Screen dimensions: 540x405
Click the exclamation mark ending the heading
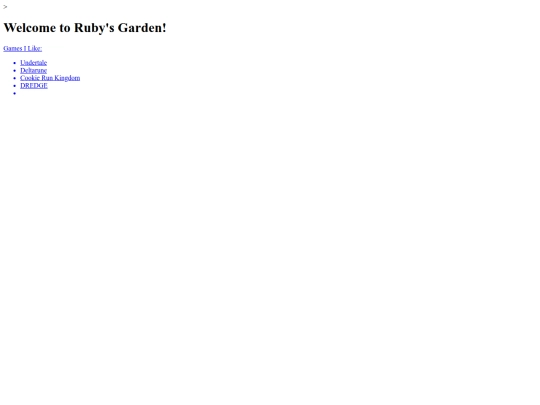pos(164,28)
